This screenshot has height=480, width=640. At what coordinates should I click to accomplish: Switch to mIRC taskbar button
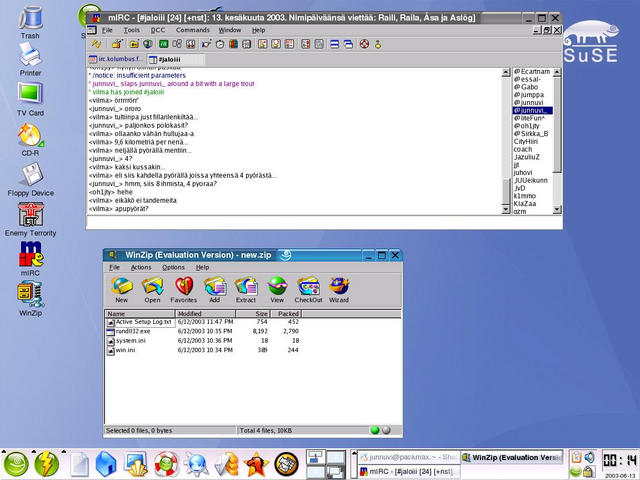click(409, 471)
